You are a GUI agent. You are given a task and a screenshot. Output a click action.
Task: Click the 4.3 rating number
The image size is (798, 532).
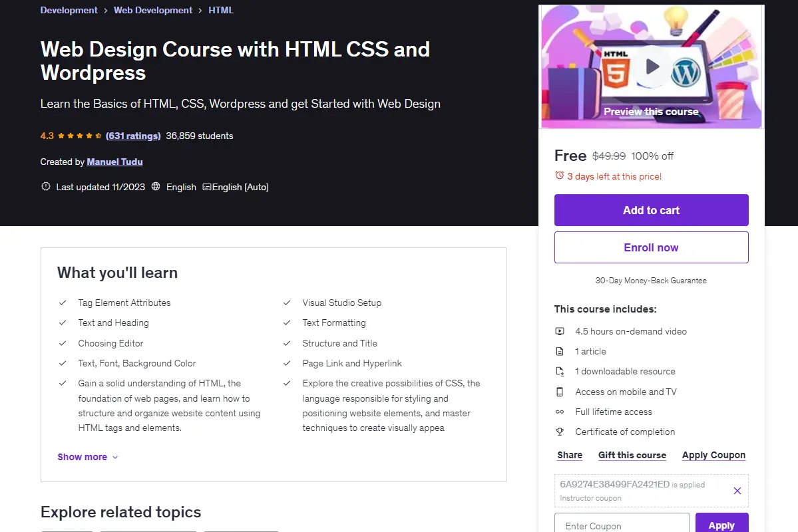(47, 136)
